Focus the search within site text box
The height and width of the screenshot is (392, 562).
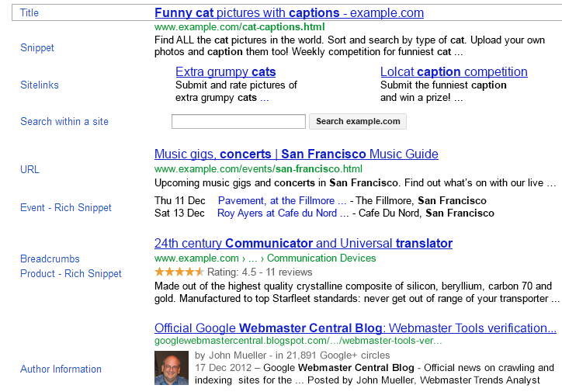[x=238, y=122]
